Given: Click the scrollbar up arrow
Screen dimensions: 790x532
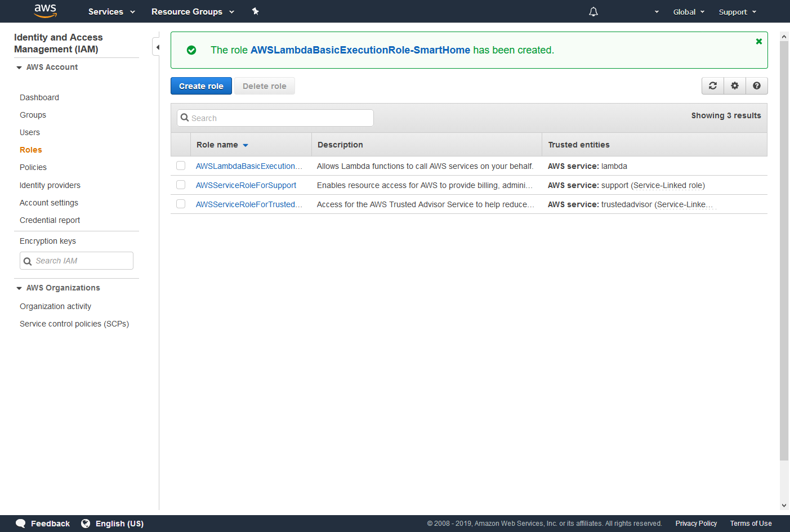Looking at the screenshot, I should pos(784,37).
